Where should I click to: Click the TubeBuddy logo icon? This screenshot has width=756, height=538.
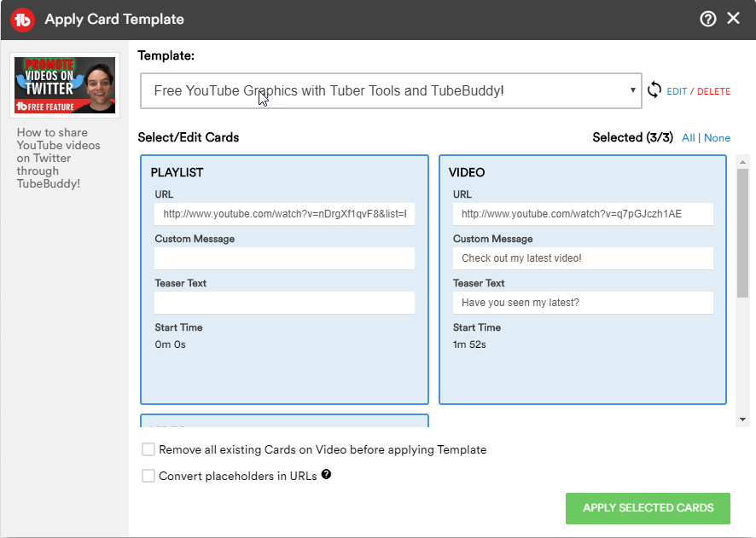click(x=22, y=20)
